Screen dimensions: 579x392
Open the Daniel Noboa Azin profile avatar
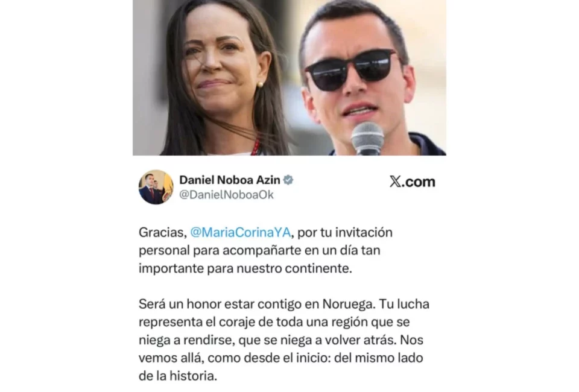[156, 187]
